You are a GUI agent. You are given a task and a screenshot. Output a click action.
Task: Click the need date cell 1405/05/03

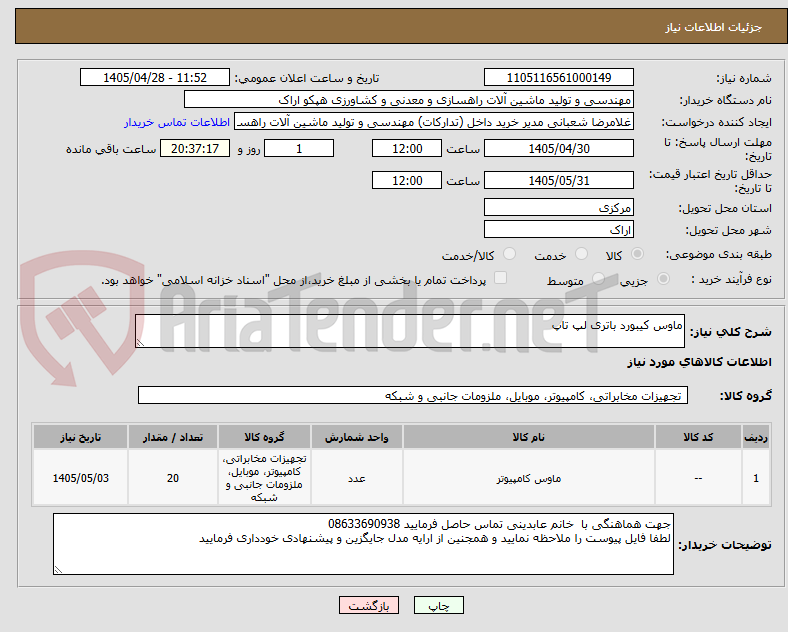pyautogui.click(x=80, y=478)
